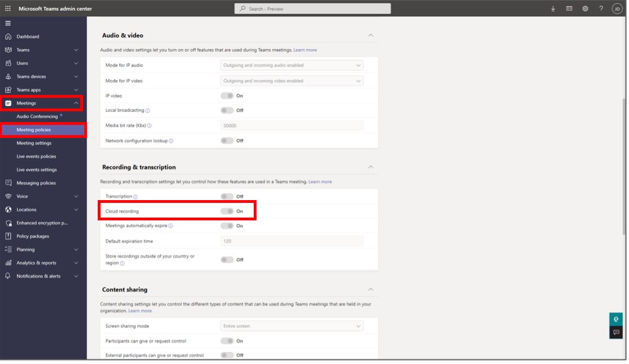The height and width of the screenshot is (364, 629).
Task: Click Learn more under Content sharing
Action: pos(140,310)
